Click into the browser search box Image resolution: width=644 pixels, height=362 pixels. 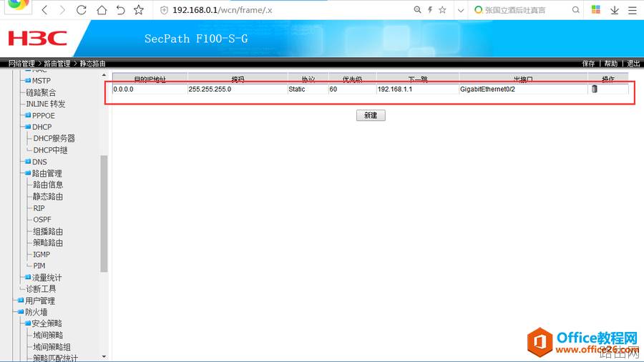click(x=524, y=10)
